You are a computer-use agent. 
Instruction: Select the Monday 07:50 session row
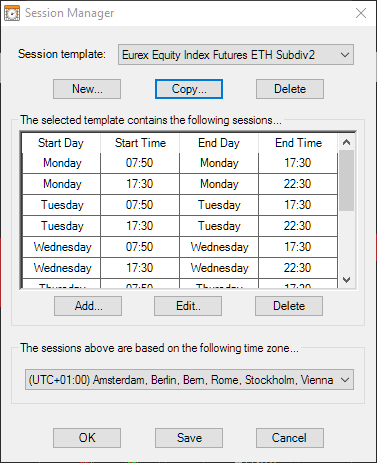coord(180,163)
